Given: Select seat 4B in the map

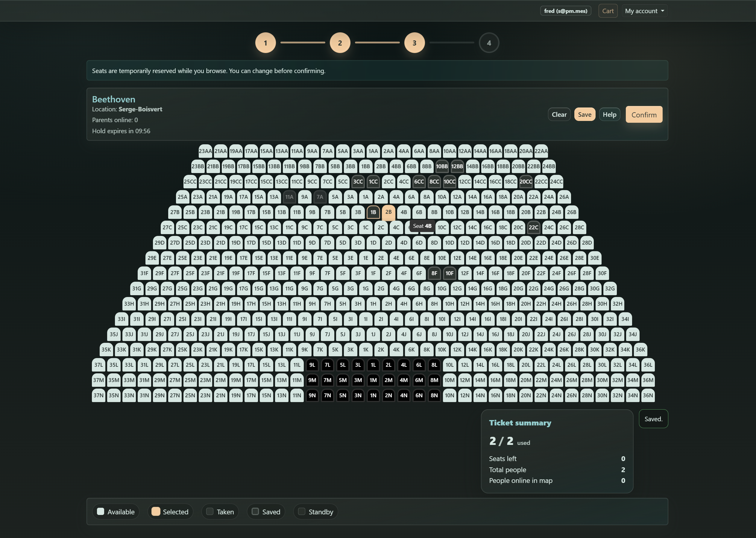Looking at the screenshot, I should pos(404,212).
